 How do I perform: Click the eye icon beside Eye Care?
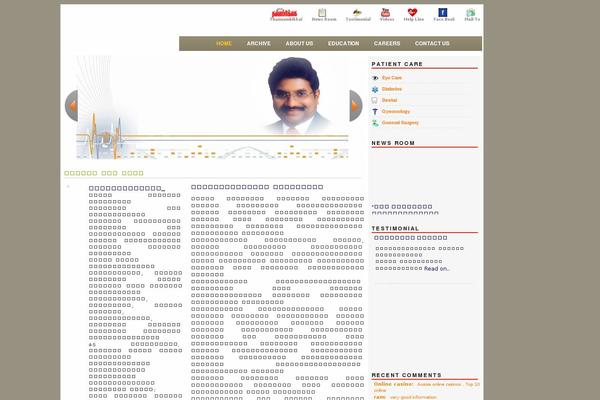(375, 78)
